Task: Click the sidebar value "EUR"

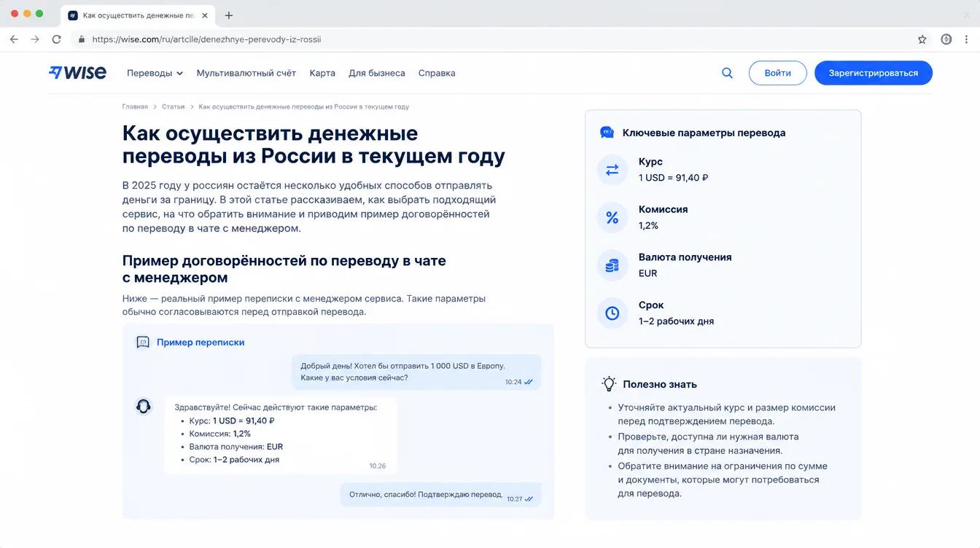Action: coord(647,273)
